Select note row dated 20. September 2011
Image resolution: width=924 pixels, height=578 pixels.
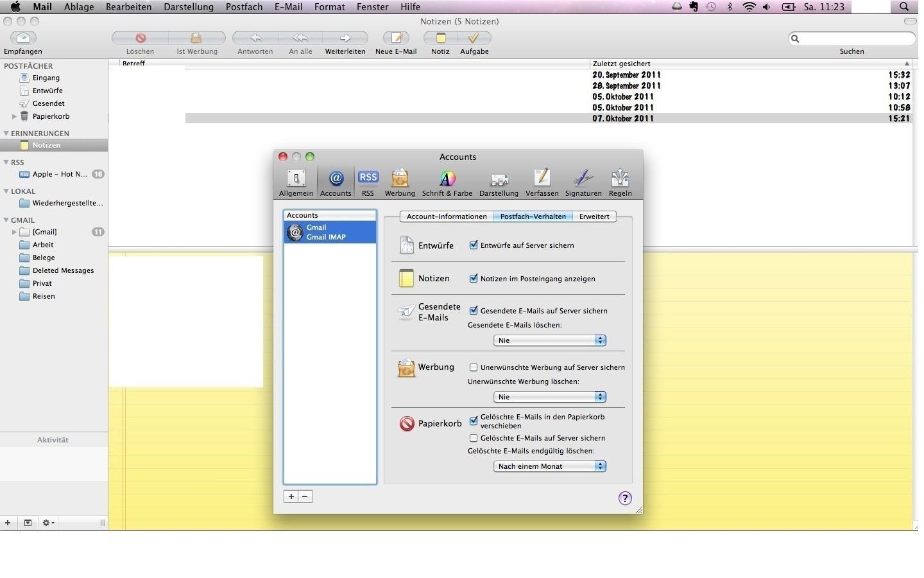pos(510,75)
